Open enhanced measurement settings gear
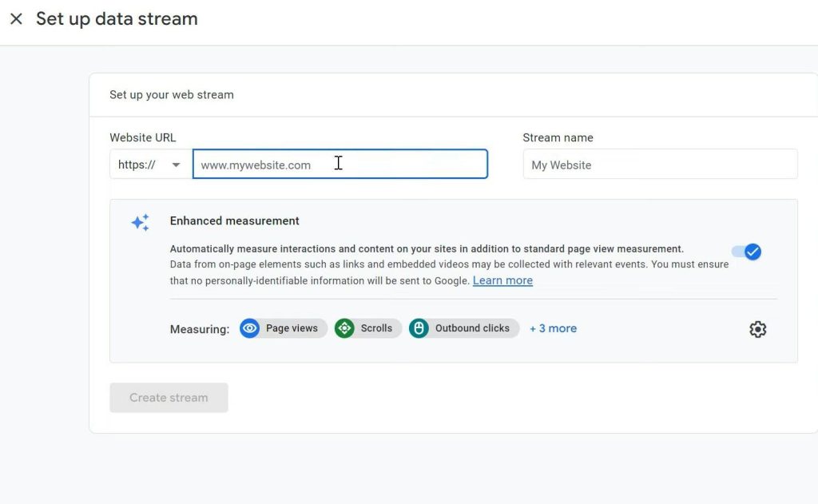Screen dimensions: 818x504 coord(757,329)
